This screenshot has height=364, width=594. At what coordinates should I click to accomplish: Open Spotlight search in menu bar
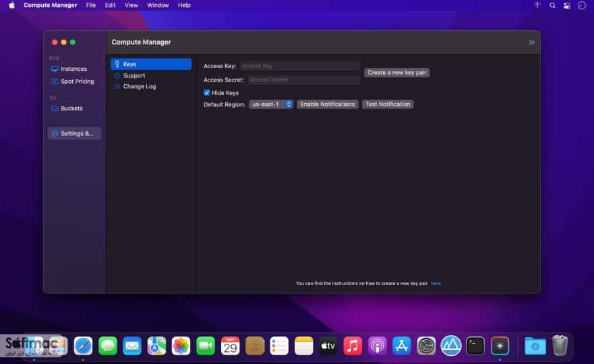tap(552, 5)
